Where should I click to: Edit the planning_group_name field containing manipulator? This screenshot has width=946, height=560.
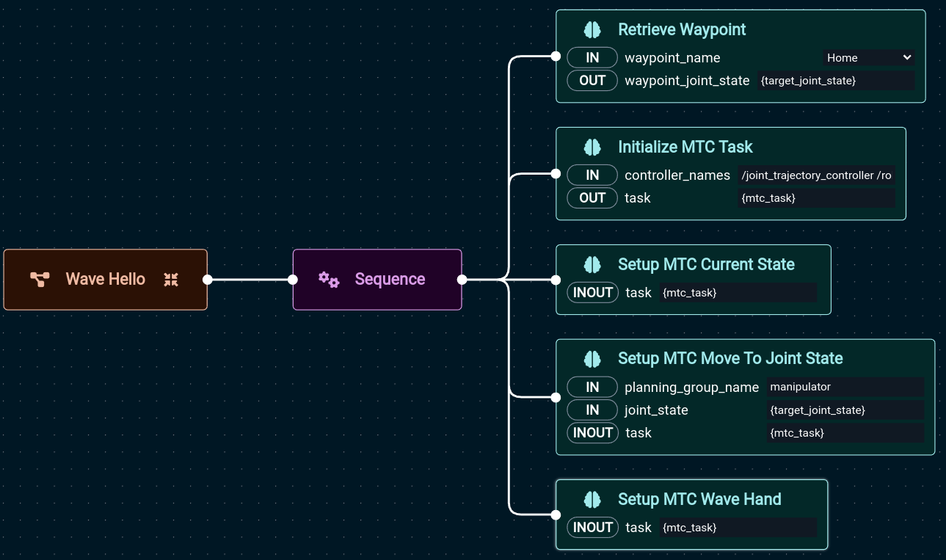845,387
